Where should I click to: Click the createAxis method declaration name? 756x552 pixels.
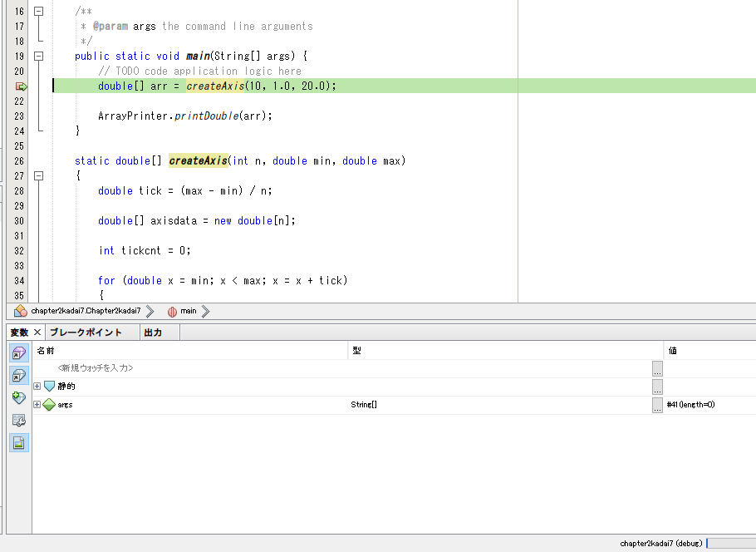[x=199, y=160]
